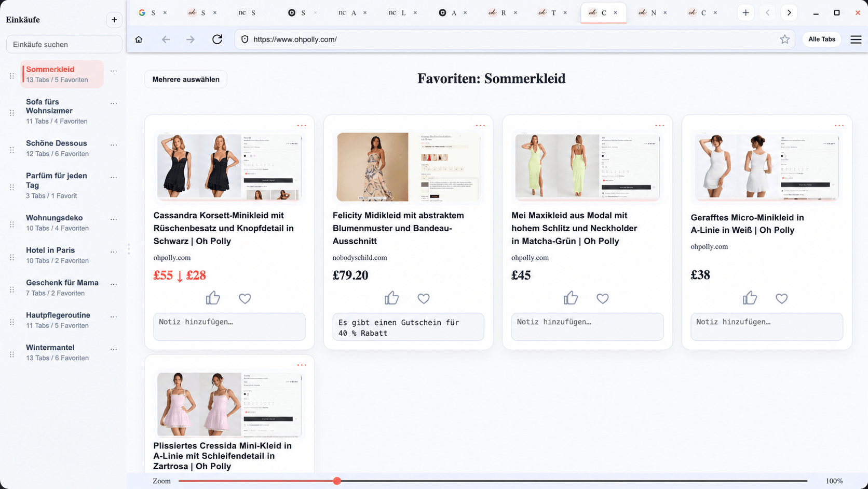Add a note to the Gerafftes Micro-Minikleid
The image size is (868, 489).
[766, 327]
